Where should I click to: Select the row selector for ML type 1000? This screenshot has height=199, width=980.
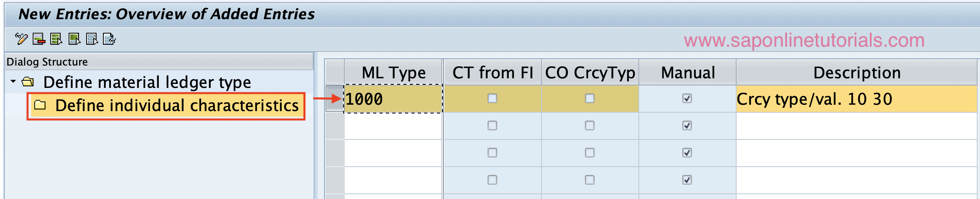[335, 99]
